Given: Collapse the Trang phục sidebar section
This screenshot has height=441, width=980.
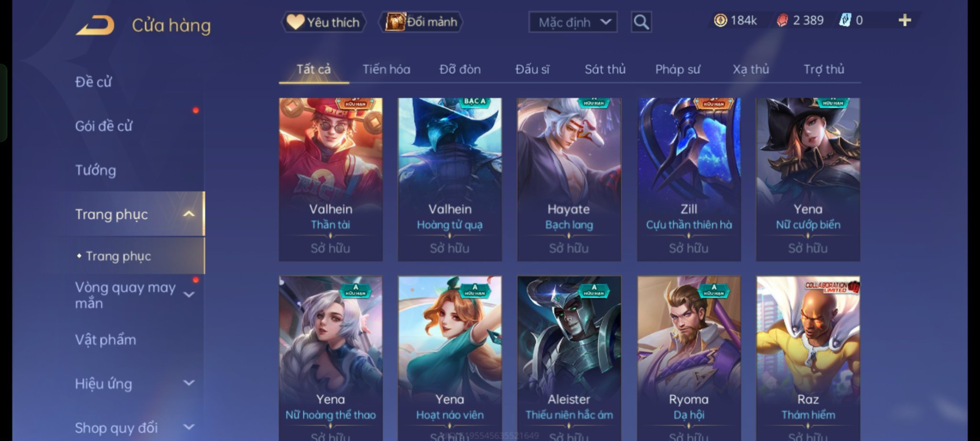Looking at the screenshot, I should tap(189, 214).
